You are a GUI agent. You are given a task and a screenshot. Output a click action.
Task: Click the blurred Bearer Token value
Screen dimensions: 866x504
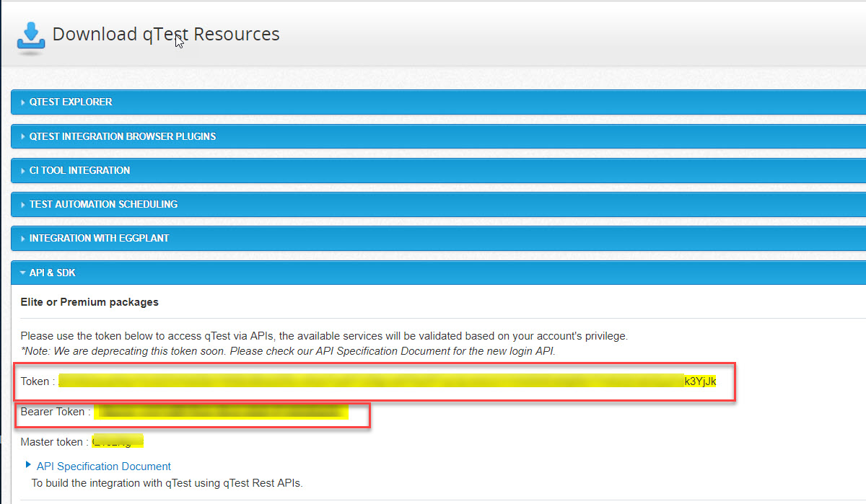coord(222,412)
